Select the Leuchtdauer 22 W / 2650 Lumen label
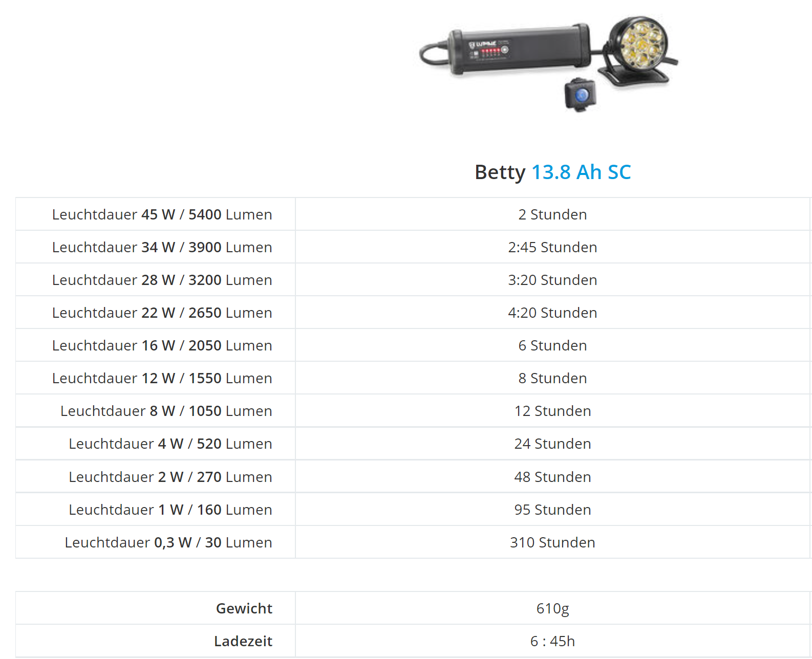Screen dimensions: 812x659 (x=162, y=313)
